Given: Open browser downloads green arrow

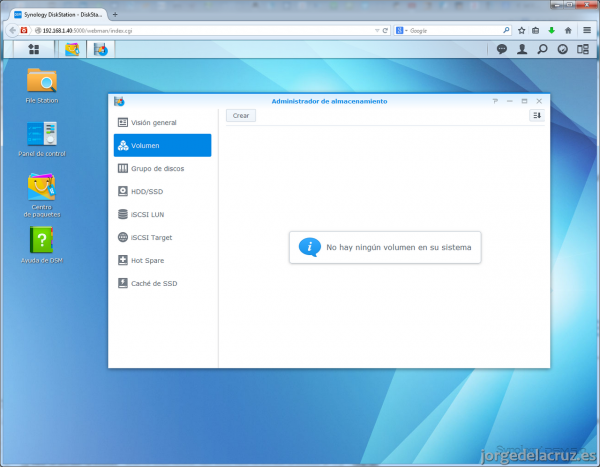Looking at the screenshot, I should pos(551,31).
